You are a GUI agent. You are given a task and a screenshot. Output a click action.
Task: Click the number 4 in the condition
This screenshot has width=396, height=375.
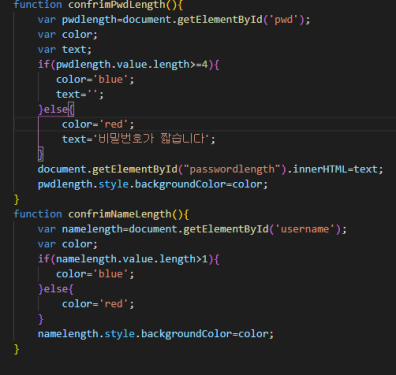(205, 64)
